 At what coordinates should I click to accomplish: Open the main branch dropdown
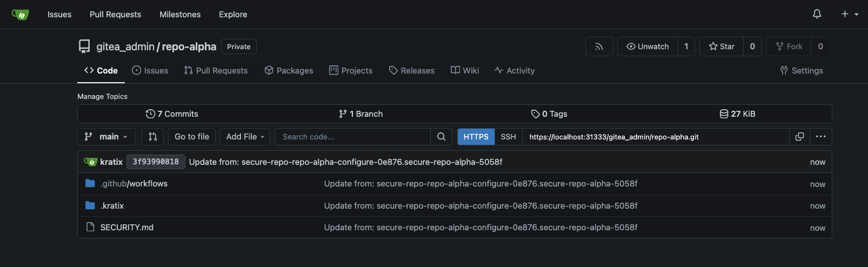pyautogui.click(x=106, y=137)
